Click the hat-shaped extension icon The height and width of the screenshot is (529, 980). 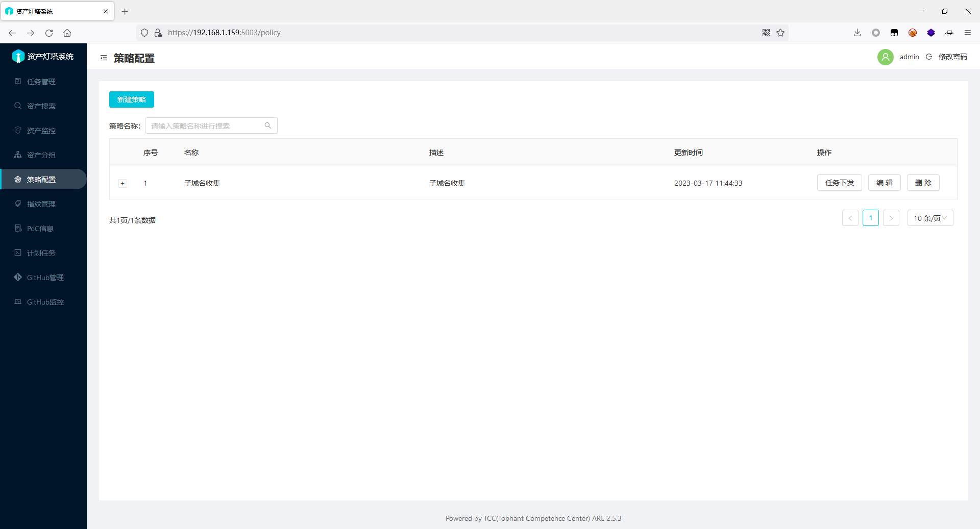(x=949, y=33)
